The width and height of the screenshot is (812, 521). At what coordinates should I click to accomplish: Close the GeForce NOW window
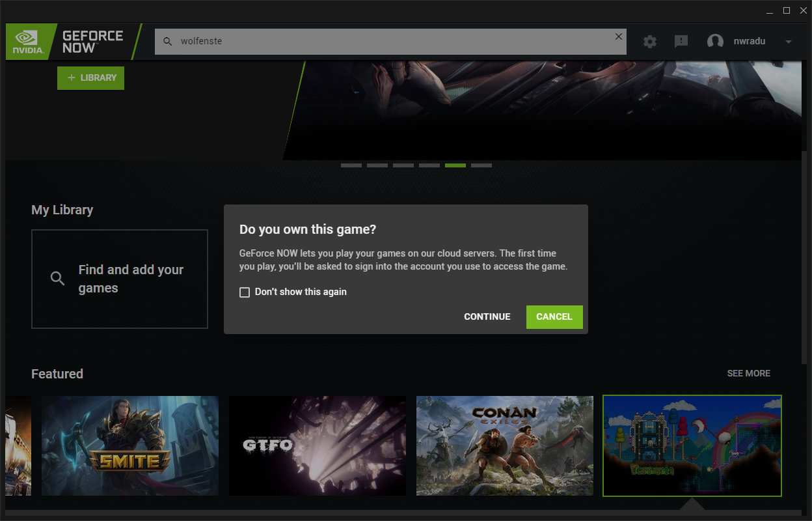tap(803, 10)
